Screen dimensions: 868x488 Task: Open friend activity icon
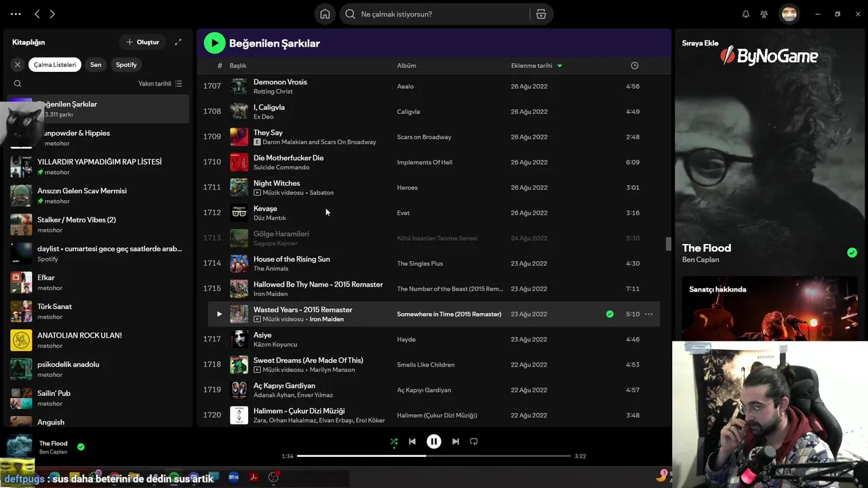[x=764, y=14]
